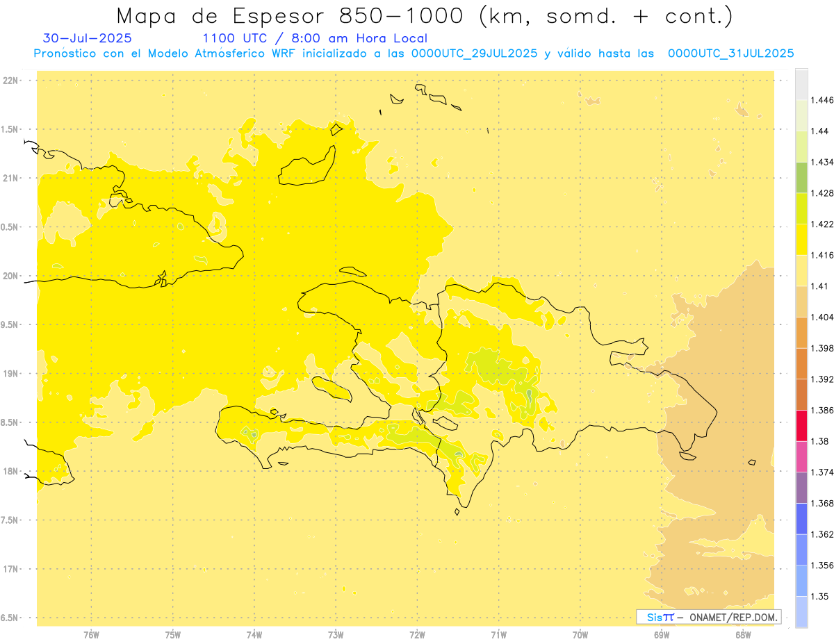This screenshot has height=644, width=834.
Task: Click the '75W' longitude label
Action: (x=173, y=635)
